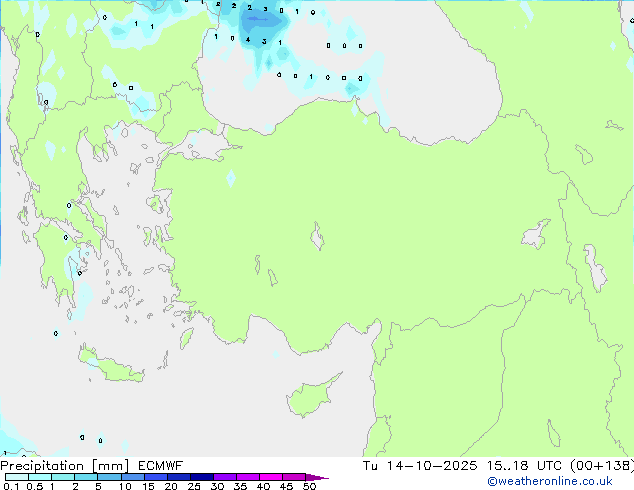634x490 pixels.
Task: Pick the 15–20 mm legend swatch
Action: tap(155, 477)
